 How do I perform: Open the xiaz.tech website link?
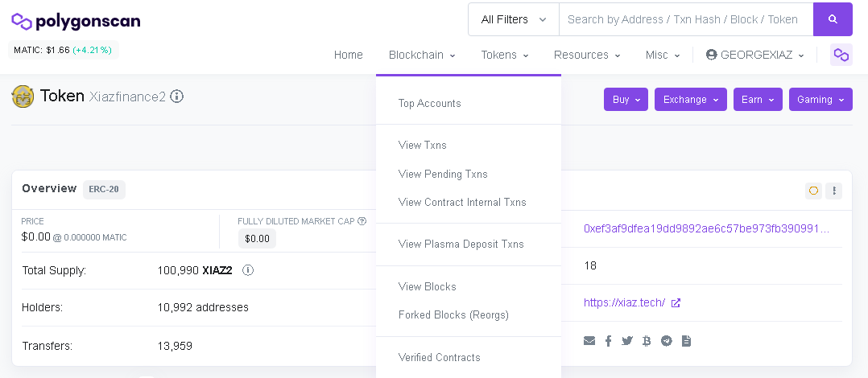click(x=624, y=302)
